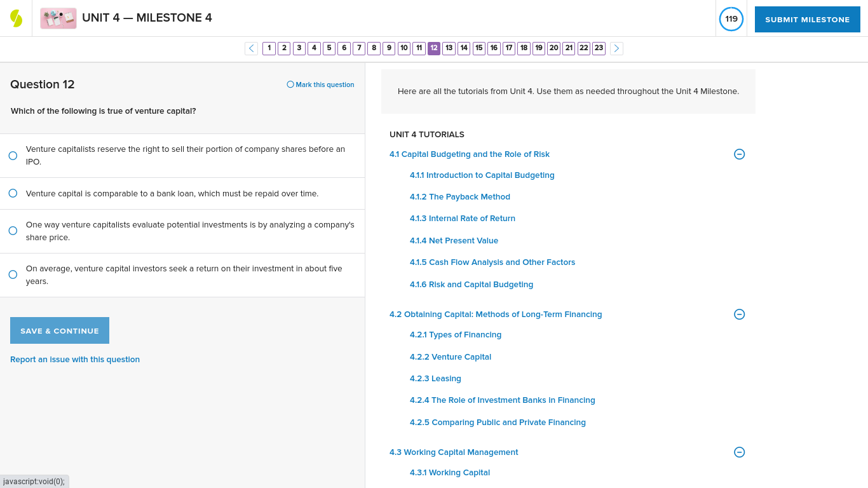Click the previous page arrow

251,48
